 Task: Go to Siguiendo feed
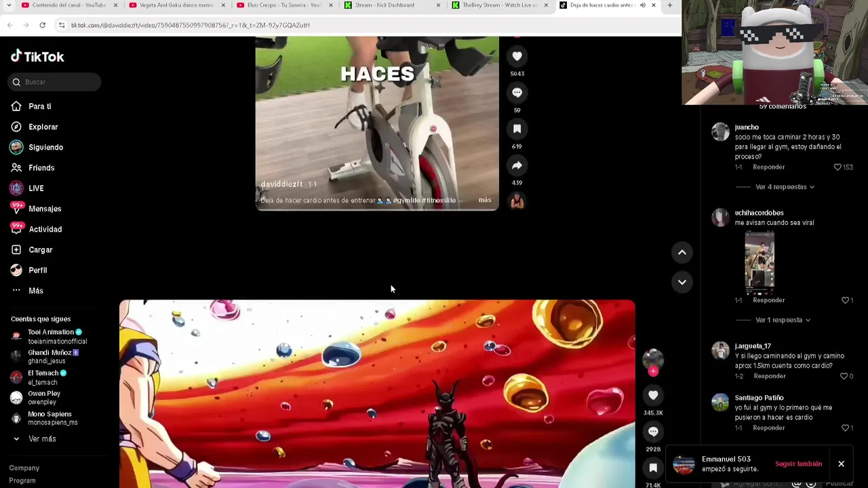pos(45,147)
